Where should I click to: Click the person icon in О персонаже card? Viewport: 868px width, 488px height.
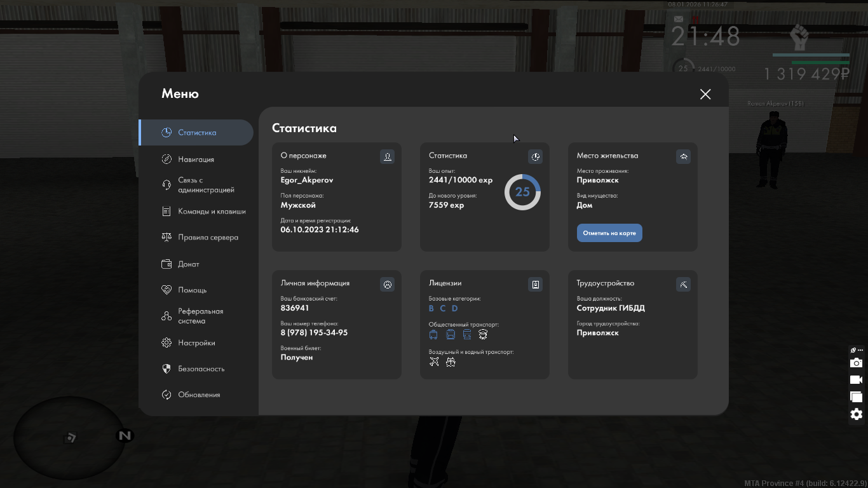pyautogui.click(x=387, y=156)
